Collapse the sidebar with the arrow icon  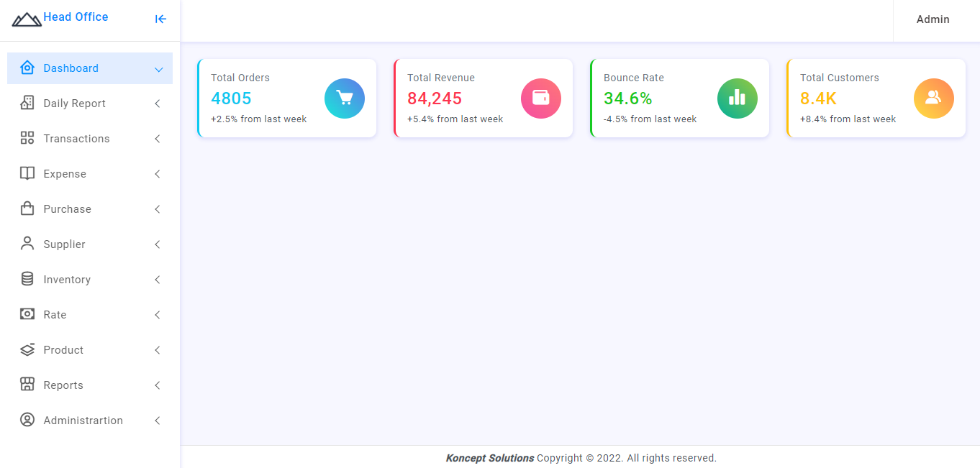click(x=160, y=19)
